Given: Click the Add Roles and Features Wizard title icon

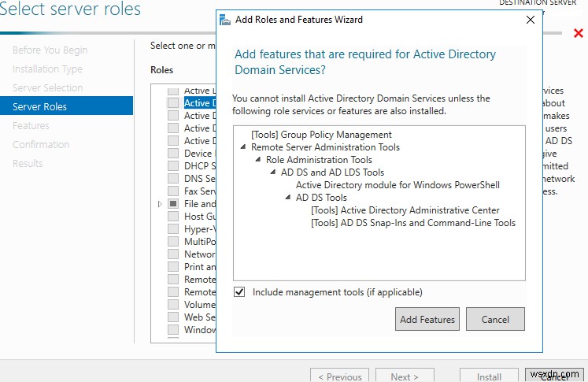Looking at the screenshot, I should click(x=225, y=20).
